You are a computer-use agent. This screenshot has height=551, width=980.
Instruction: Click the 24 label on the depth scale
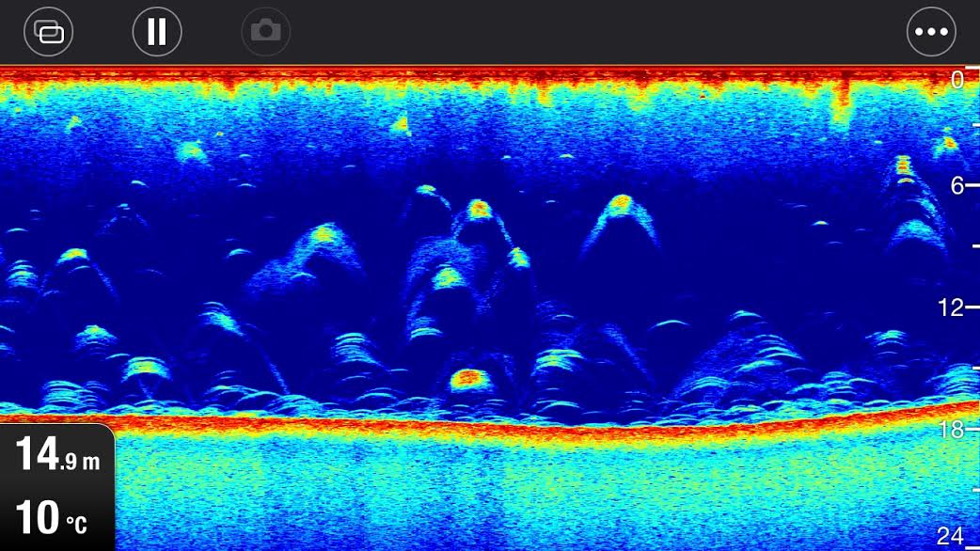(952, 536)
